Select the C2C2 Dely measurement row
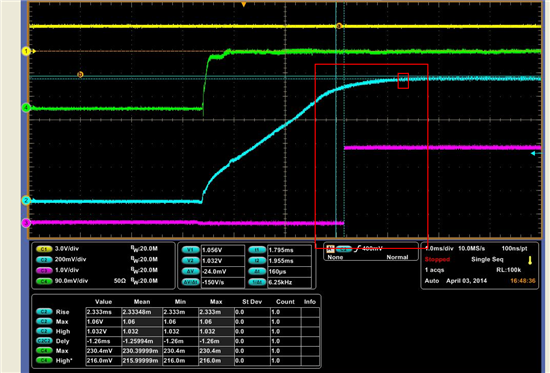Image resolution: width=550 pixels, height=373 pixels. [177, 341]
